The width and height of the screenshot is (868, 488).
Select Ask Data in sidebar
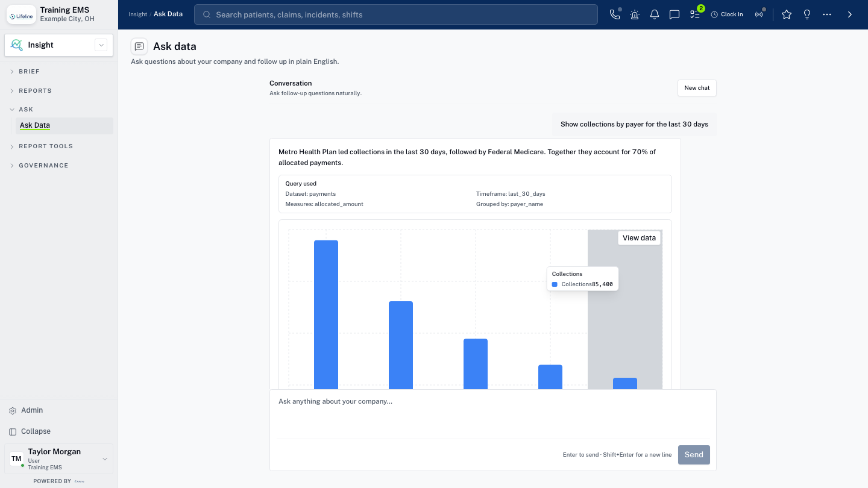coord(64,125)
